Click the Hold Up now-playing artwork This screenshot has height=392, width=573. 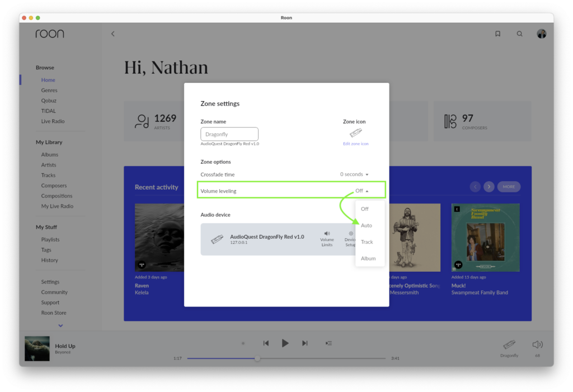click(37, 348)
